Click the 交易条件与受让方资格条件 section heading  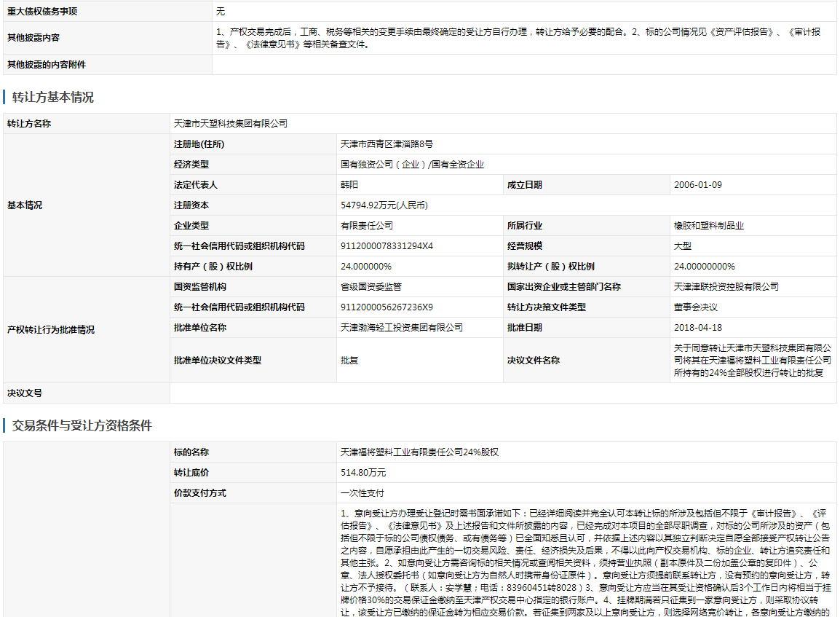click(x=82, y=425)
